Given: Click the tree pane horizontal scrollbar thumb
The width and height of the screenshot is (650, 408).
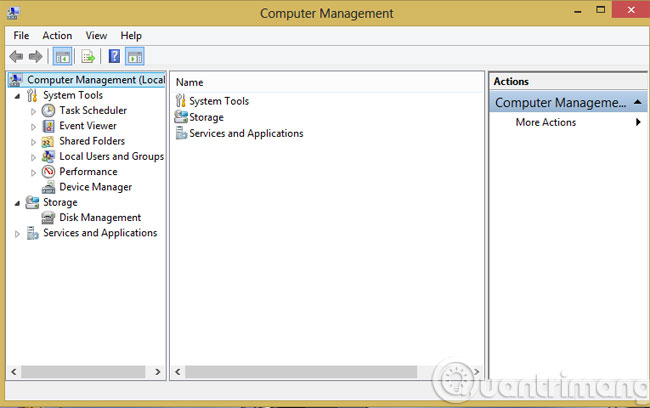Looking at the screenshot, I should coord(83,372).
